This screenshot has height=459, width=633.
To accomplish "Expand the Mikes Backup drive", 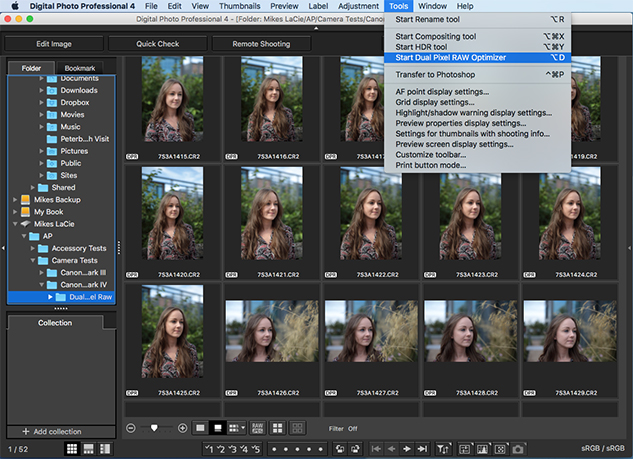I will (x=15, y=199).
